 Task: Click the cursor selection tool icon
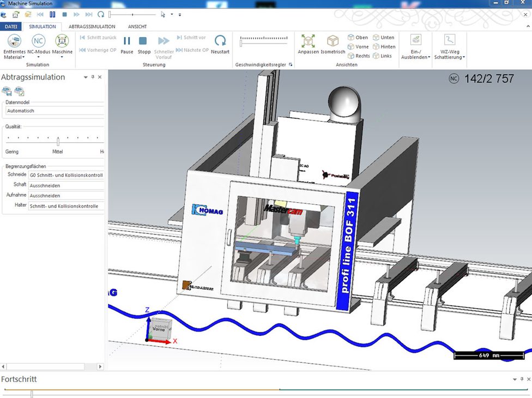pyautogui.click(x=163, y=15)
